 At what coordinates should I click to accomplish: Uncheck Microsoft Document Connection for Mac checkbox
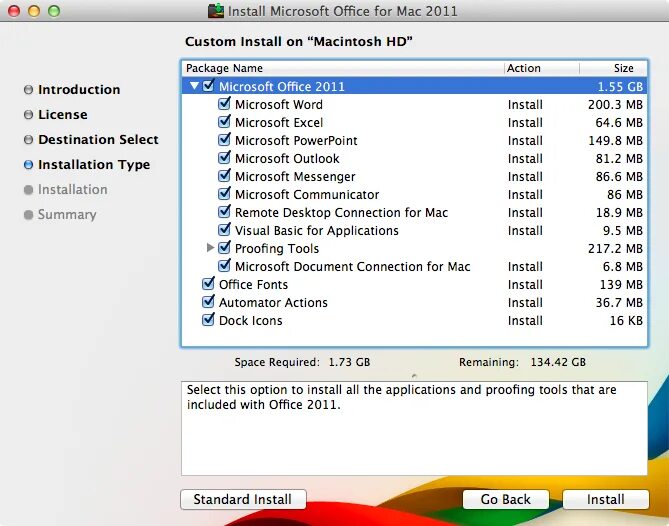[x=224, y=265]
